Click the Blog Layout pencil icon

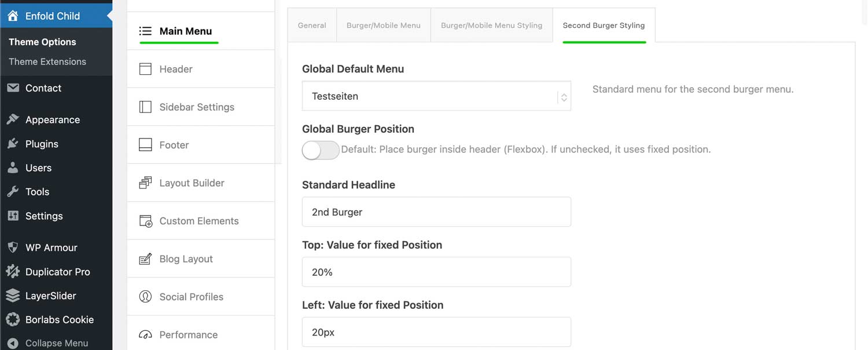click(x=145, y=259)
